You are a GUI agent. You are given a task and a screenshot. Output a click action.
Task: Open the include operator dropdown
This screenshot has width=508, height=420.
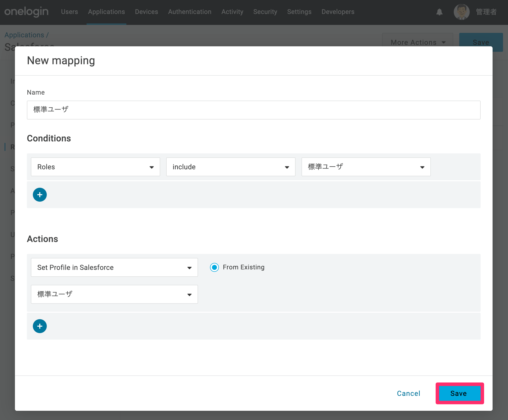231,167
